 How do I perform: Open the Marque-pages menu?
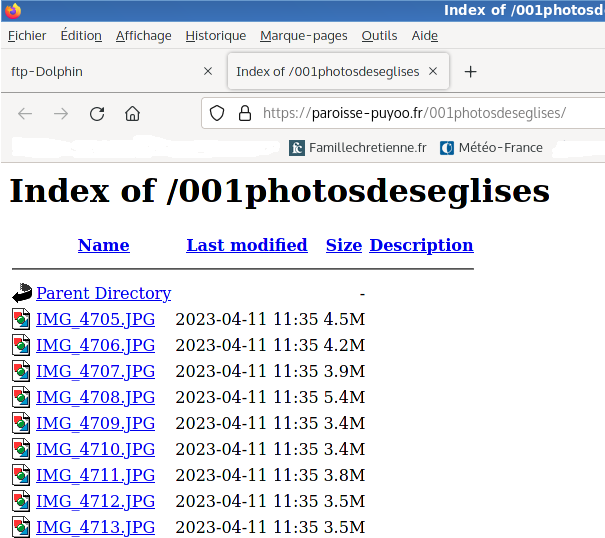coord(303,36)
